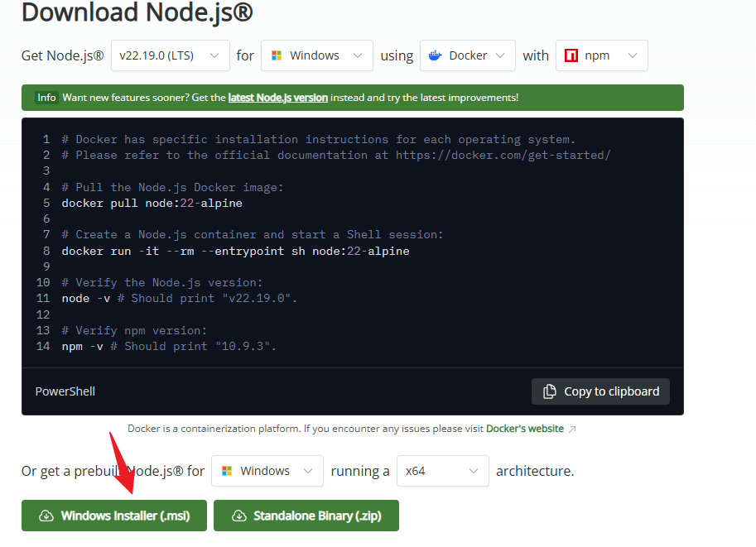The height and width of the screenshot is (547, 756).
Task: Click the download cloud icon on Windows Installer
Action: tap(46, 516)
